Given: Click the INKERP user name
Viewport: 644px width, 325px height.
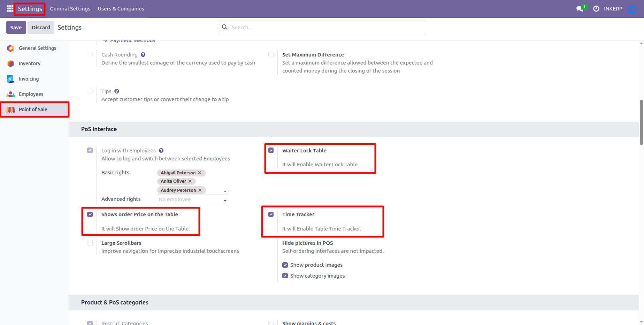Looking at the screenshot, I should (613, 9).
